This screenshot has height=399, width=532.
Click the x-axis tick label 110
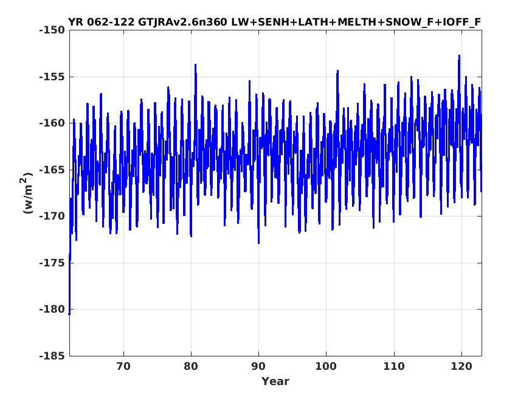coord(394,366)
